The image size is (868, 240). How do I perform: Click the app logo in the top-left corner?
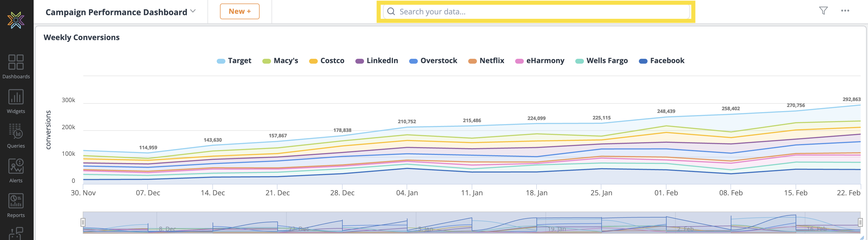(x=16, y=20)
